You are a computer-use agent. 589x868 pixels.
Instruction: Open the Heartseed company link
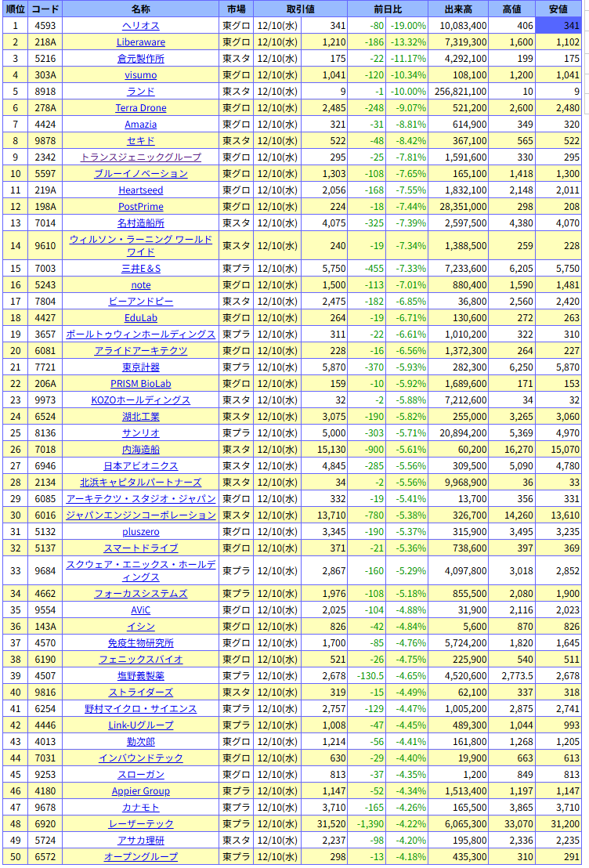tap(141, 190)
